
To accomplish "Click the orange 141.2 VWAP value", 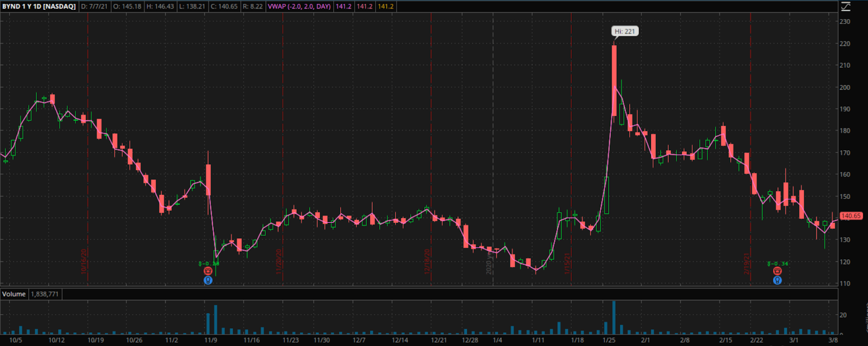I will pos(386,7).
